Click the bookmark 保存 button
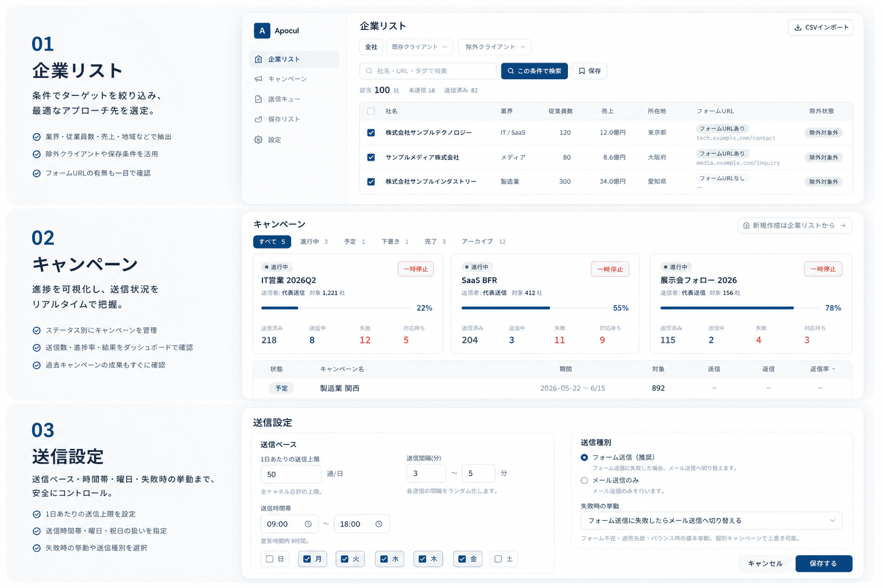This screenshot has width=882, height=588. (x=590, y=71)
